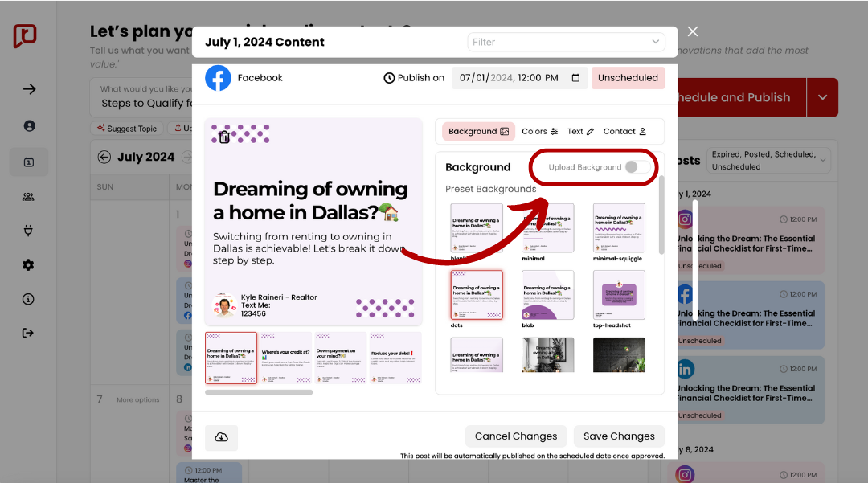This screenshot has height=483, width=868.
Task: Select the top-headshot preset background
Action: (619, 295)
